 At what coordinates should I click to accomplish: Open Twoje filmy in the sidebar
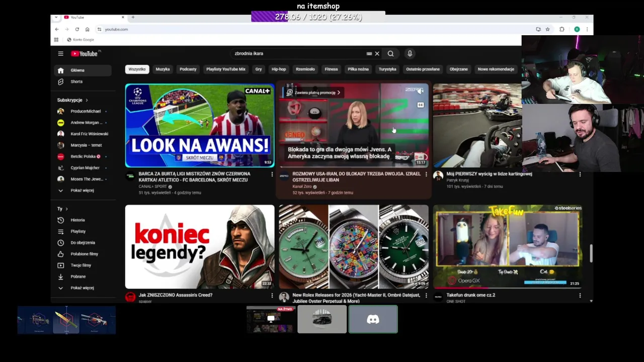click(83, 265)
